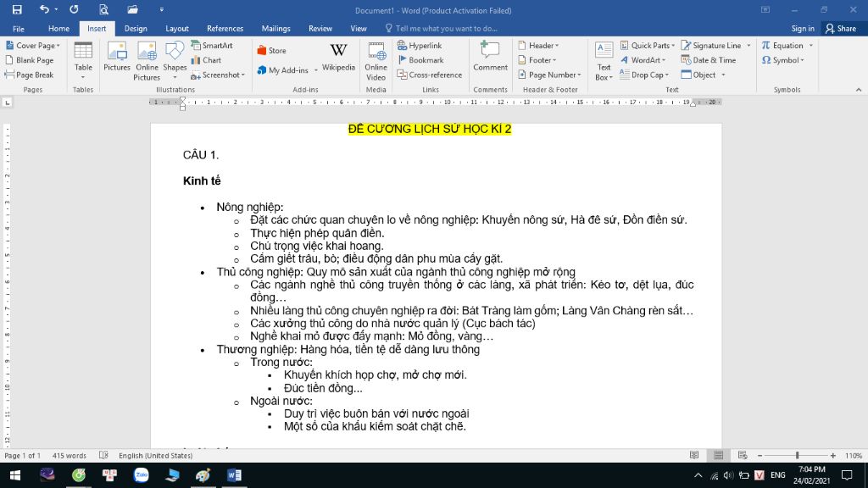This screenshot has height=488, width=868.
Task: Insert Pictures from the computer
Action: 117,57
